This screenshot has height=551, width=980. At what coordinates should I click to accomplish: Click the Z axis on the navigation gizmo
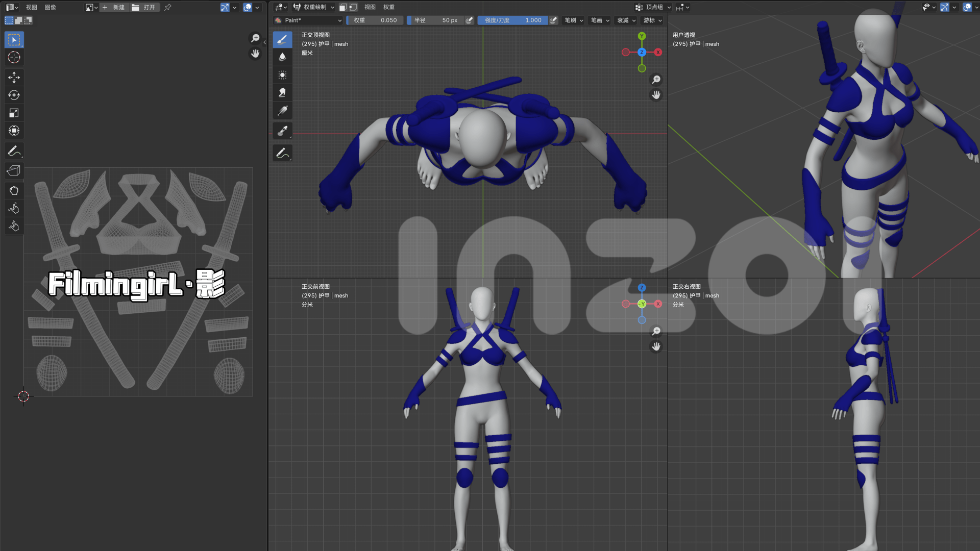tap(642, 52)
